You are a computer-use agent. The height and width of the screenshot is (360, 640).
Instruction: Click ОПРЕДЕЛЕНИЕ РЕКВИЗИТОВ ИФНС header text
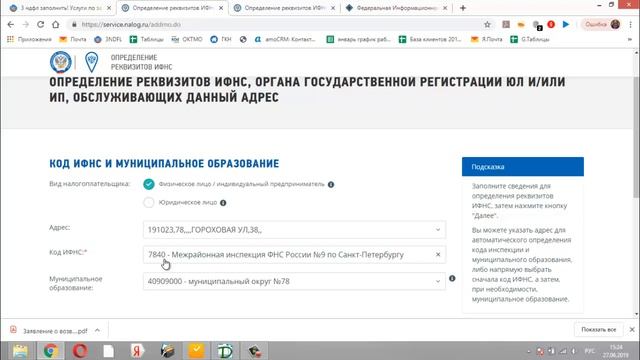click(x=141, y=62)
